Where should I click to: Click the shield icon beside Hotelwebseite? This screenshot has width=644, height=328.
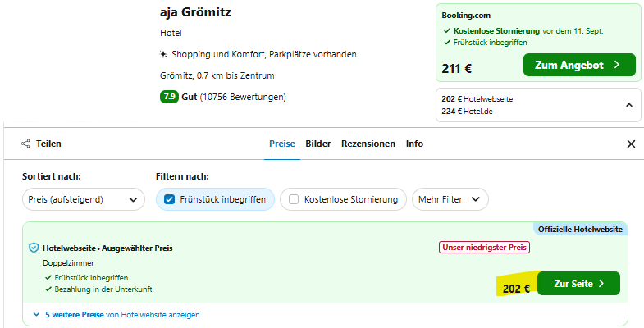click(x=34, y=248)
